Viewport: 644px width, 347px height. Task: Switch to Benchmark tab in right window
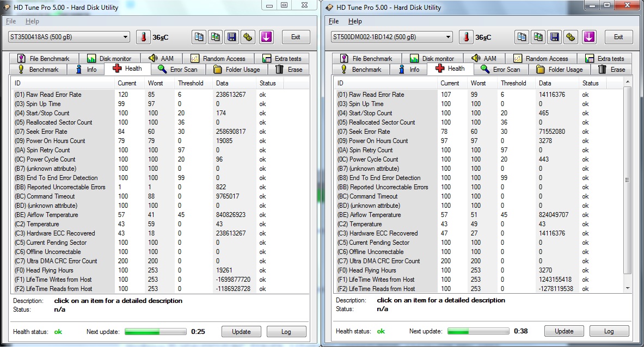(x=361, y=69)
